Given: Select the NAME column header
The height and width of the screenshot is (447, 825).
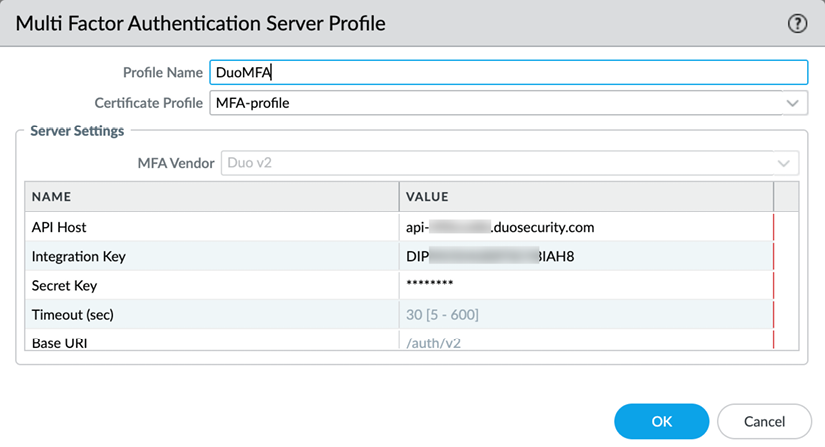Looking at the screenshot, I should coord(212,197).
